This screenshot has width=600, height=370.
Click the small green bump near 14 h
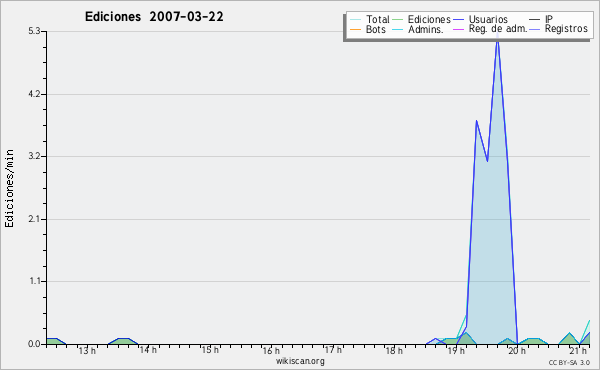pos(123,341)
